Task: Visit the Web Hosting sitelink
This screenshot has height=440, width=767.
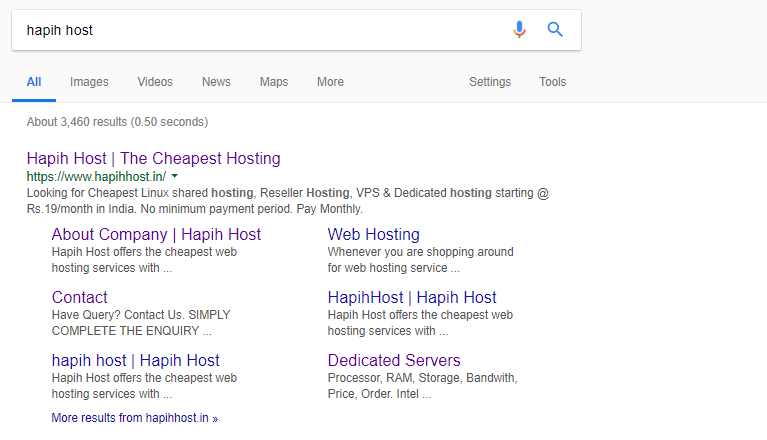Action: coord(374,234)
